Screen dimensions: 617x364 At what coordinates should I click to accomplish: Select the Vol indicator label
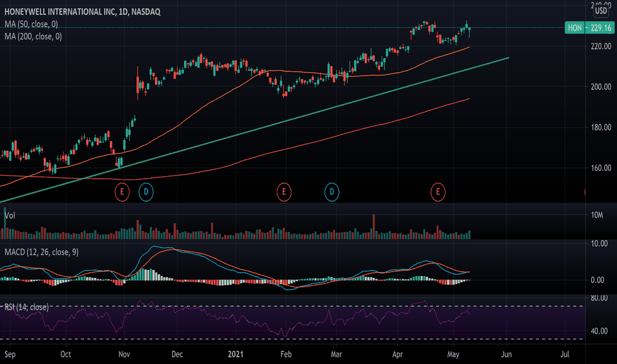click(x=10, y=215)
